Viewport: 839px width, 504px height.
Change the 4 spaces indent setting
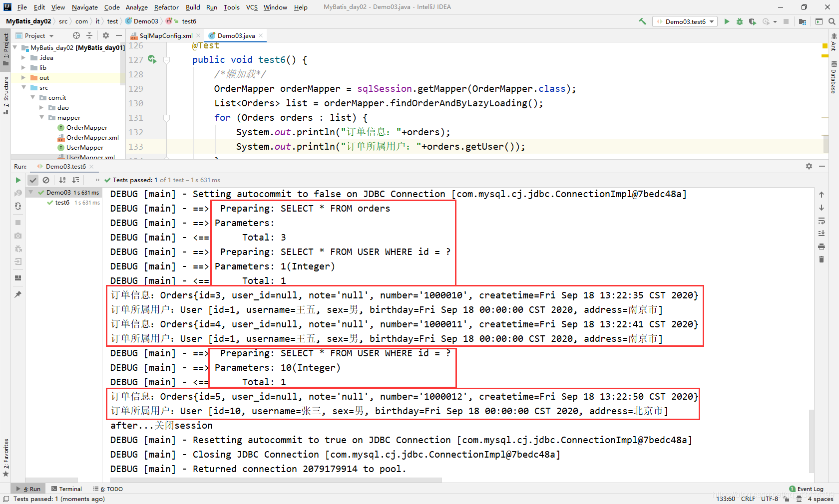coord(821,499)
